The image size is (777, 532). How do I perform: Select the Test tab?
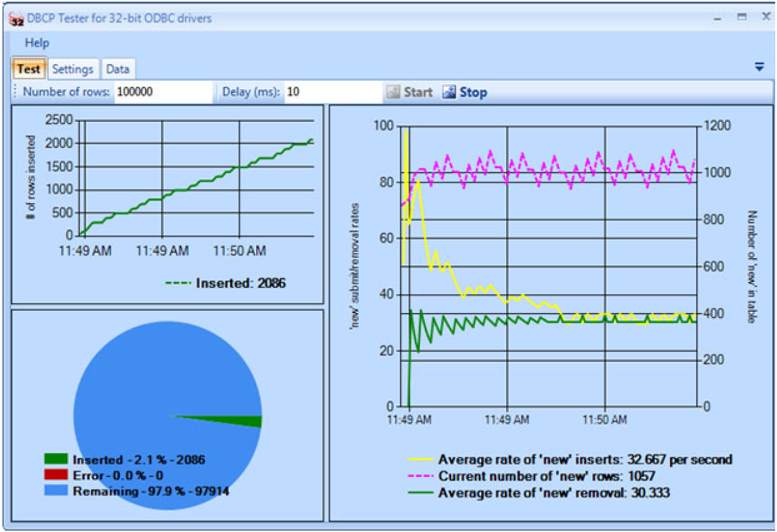(29, 69)
